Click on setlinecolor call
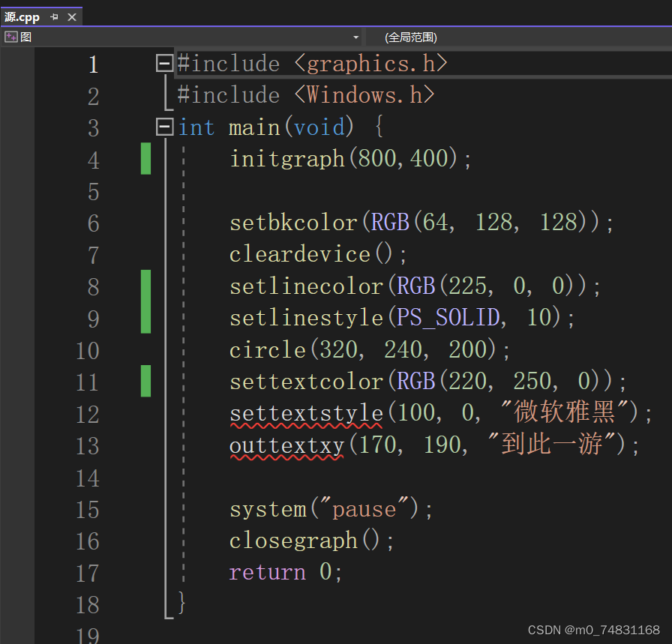Viewport: 672px width, 644px height. [306, 286]
